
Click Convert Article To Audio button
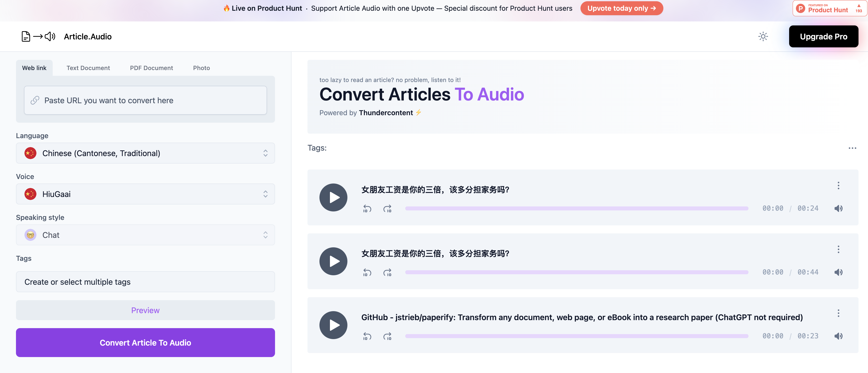[x=145, y=343]
